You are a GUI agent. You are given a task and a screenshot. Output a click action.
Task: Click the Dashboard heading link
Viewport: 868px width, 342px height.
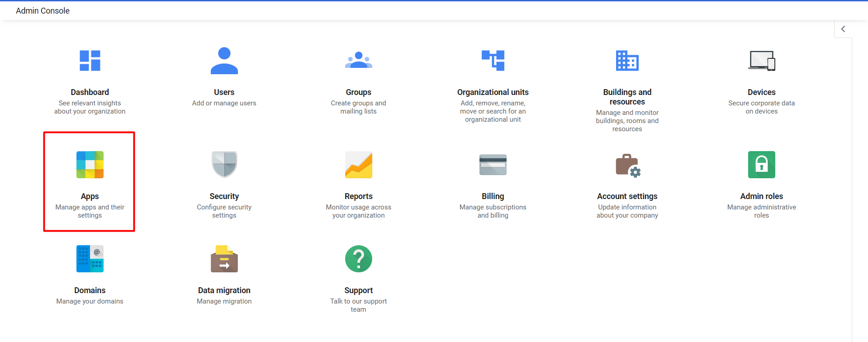90,92
